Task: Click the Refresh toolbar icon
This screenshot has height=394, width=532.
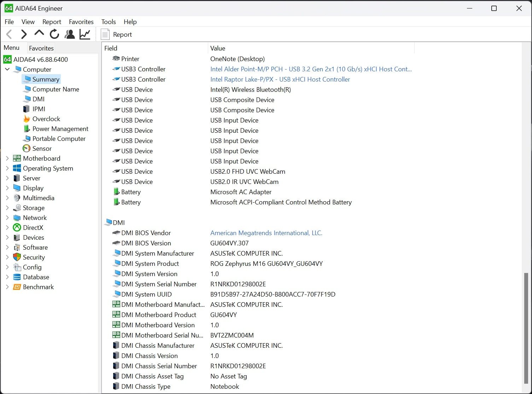Action: (x=54, y=34)
